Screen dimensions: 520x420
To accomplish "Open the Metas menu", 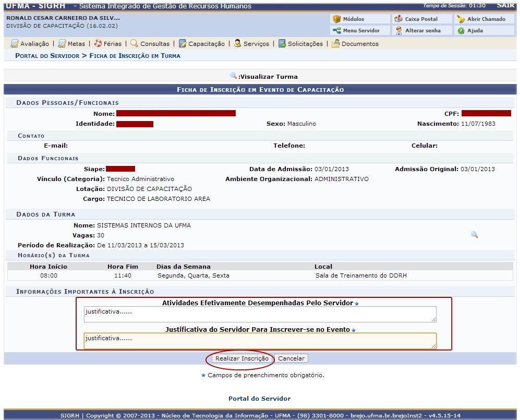I will click(72, 44).
